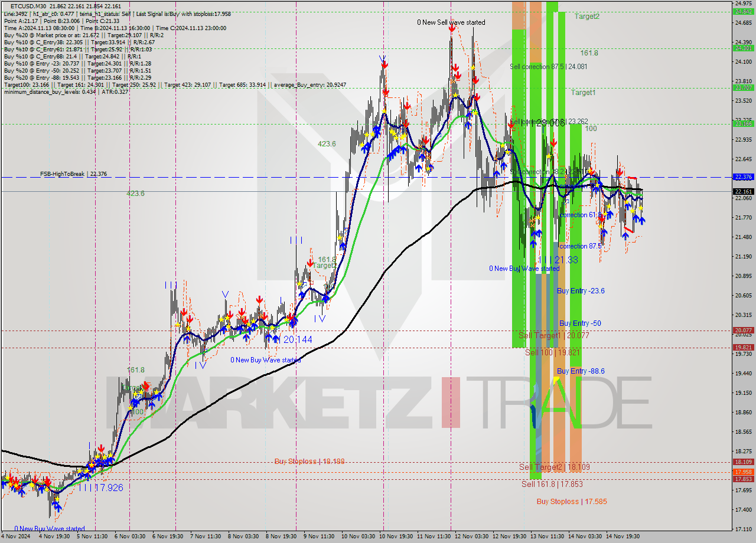
Task: Click the '12 Nov 03:30' time label
Action: coord(472,537)
